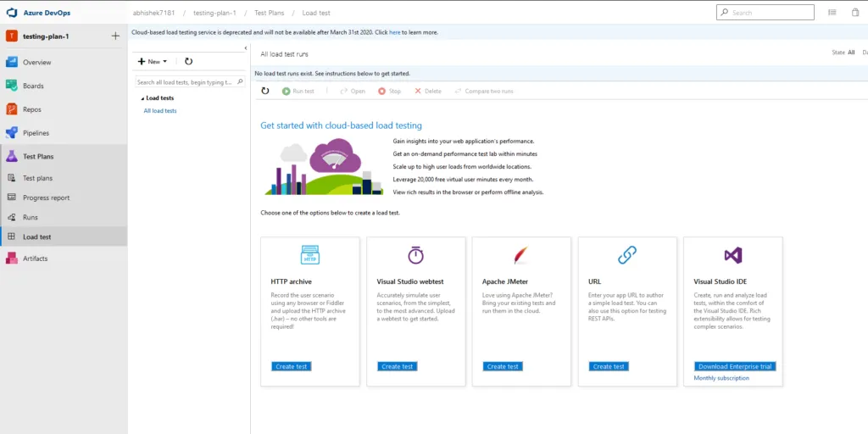The image size is (868, 434).
Task: Select All load tests tree item
Action: 160,111
